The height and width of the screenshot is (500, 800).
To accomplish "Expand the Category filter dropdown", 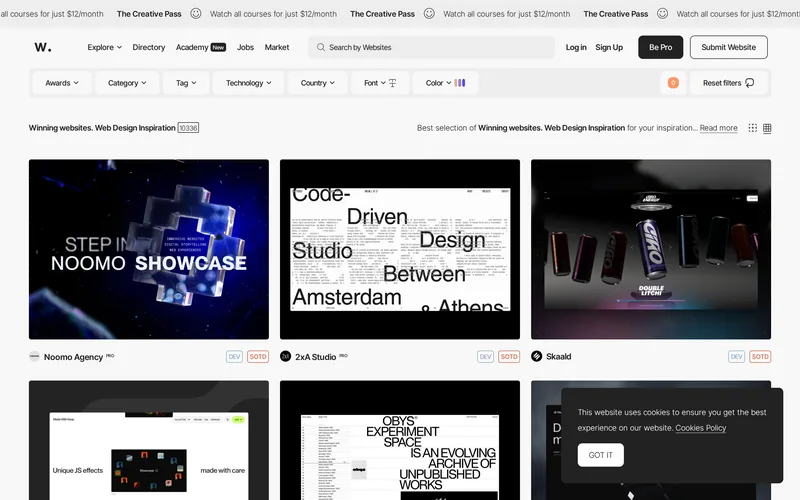I will pyautogui.click(x=127, y=83).
